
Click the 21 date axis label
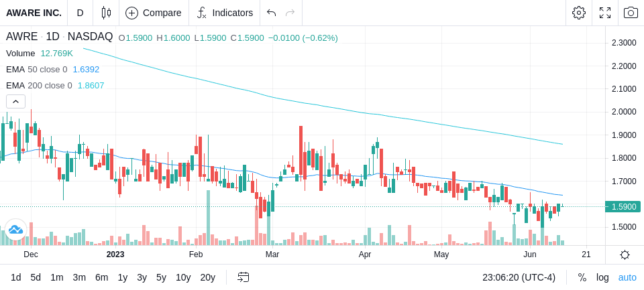coord(586,255)
